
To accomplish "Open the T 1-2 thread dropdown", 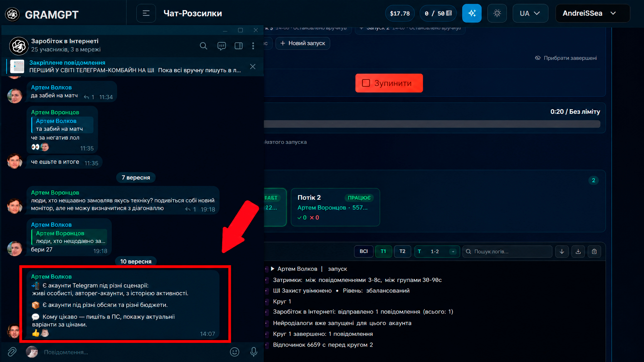I will (437, 251).
